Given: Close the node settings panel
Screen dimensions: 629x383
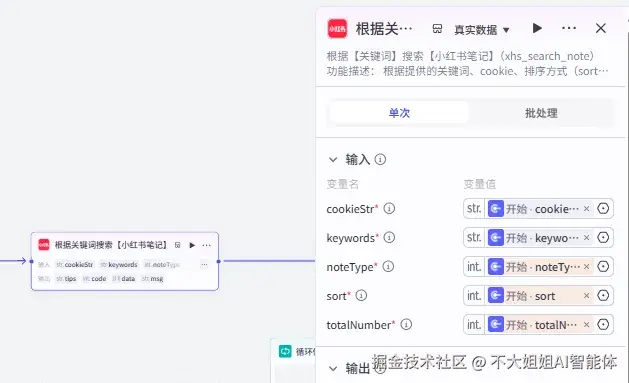Looking at the screenshot, I should coord(601,28).
